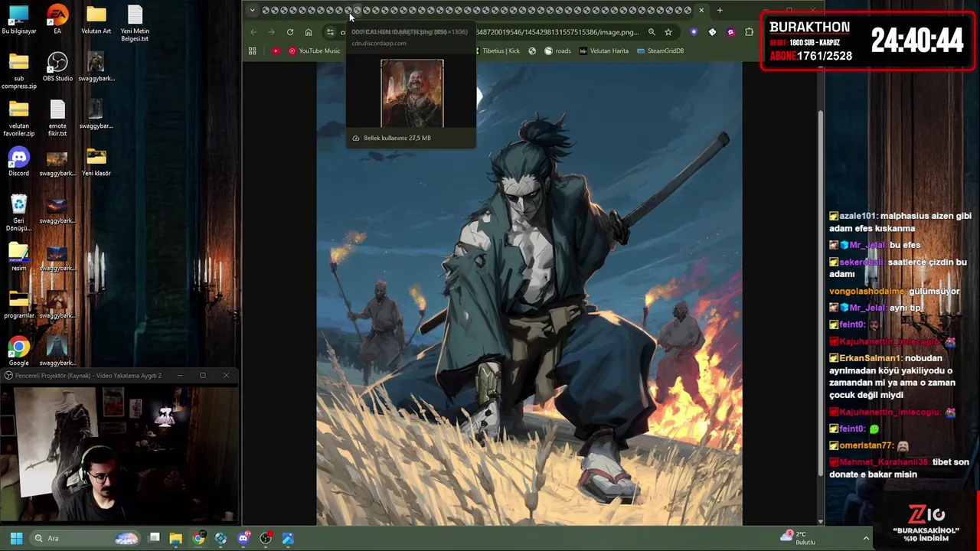Launch Google Chrome desktop shortcut
This screenshot has width=980, height=551.
coord(18,352)
